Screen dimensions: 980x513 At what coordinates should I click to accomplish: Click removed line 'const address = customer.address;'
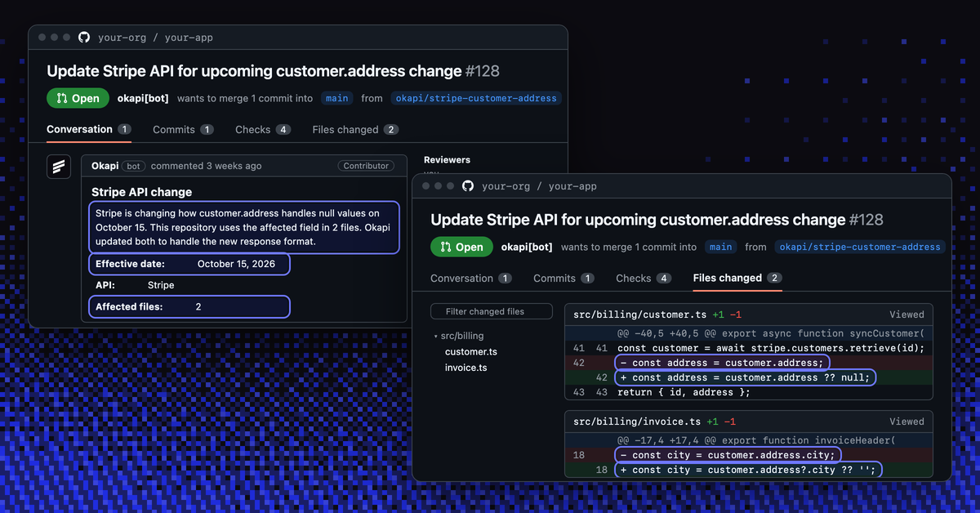pos(722,363)
